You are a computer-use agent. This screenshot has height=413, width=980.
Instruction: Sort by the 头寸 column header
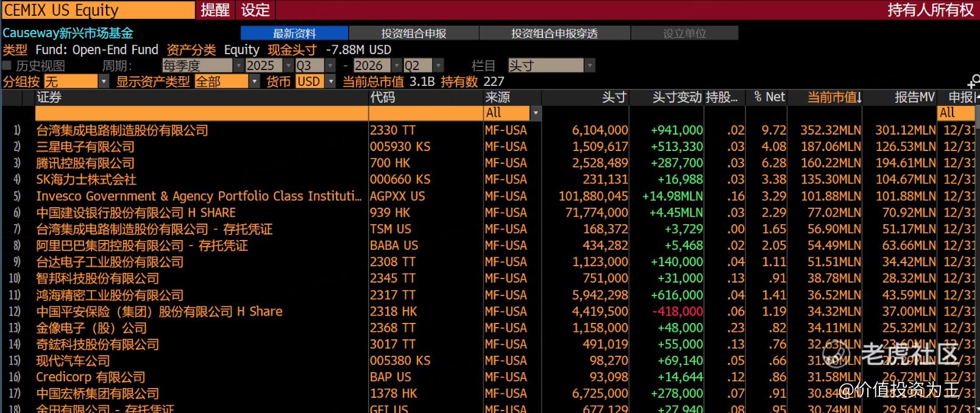[x=614, y=97]
